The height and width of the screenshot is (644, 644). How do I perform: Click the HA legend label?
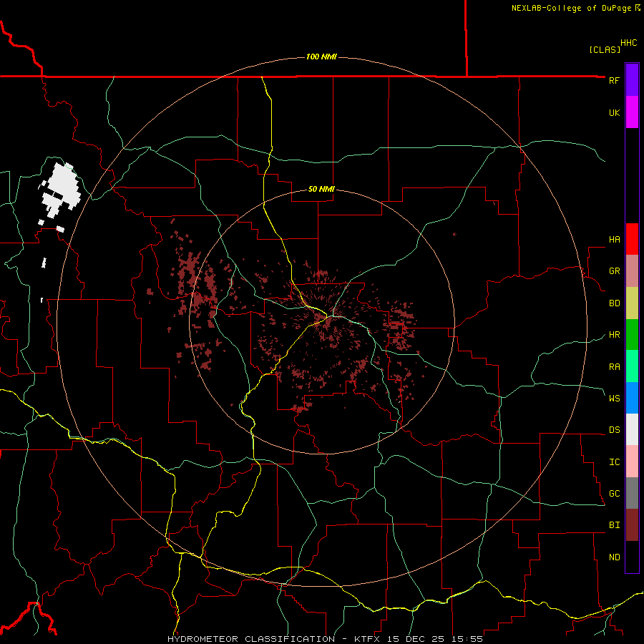[614, 239]
